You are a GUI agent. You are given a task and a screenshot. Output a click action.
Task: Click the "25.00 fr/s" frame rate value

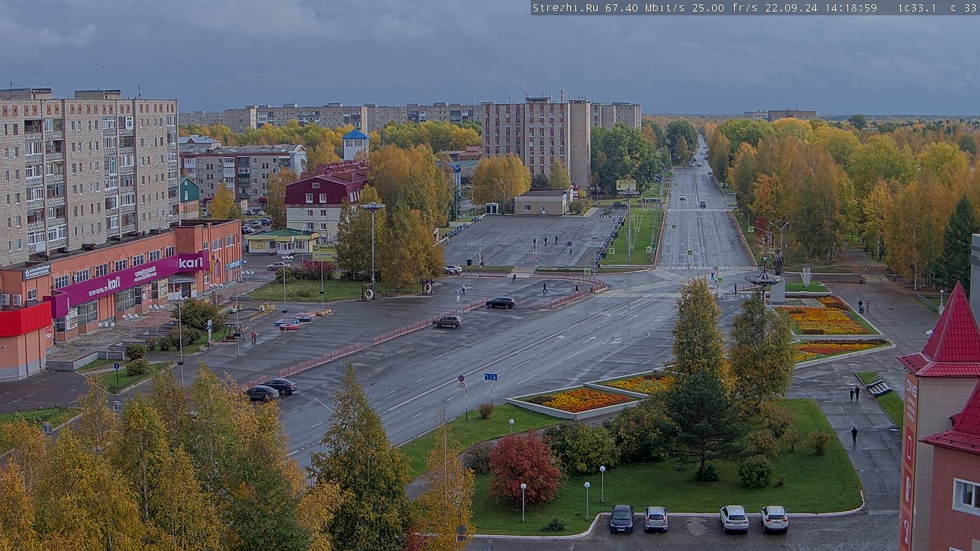725,8
